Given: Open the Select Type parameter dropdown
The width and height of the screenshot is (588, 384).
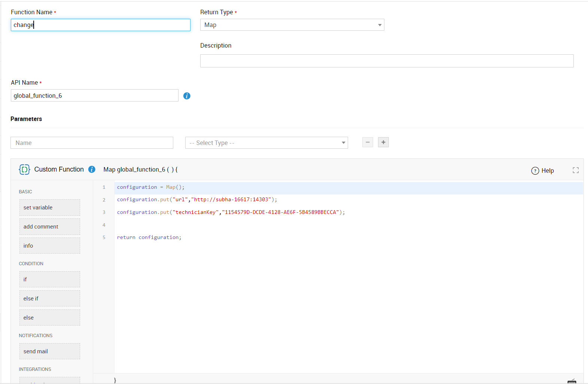Looking at the screenshot, I should 266,143.
